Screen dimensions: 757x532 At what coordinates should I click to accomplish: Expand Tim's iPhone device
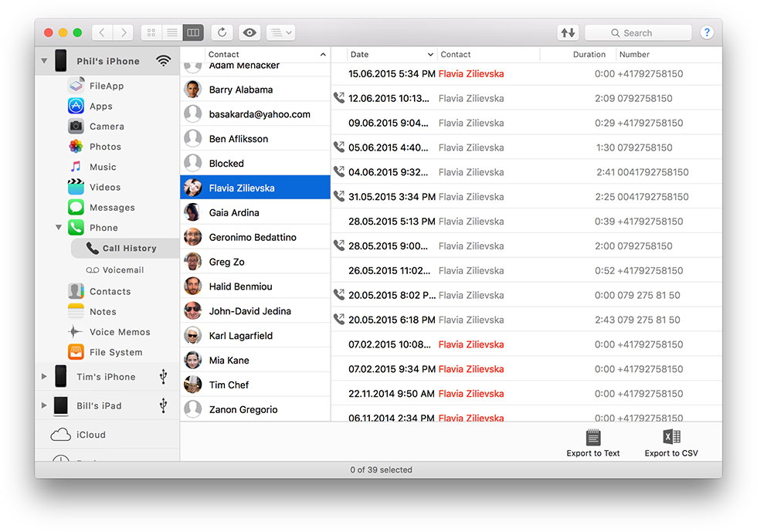tap(44, 377)
